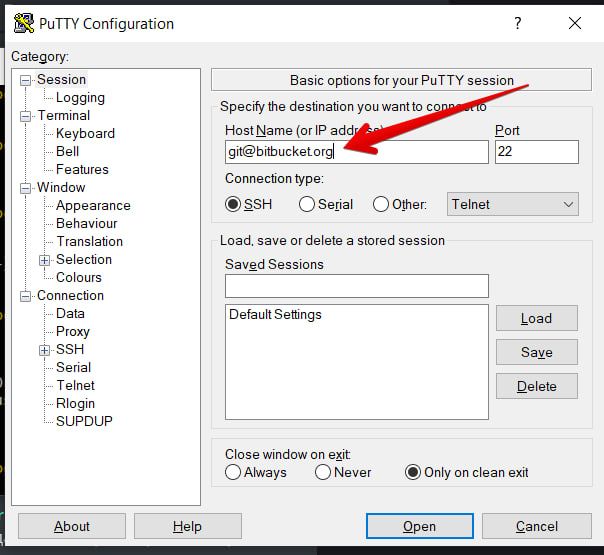
Task: Click the Save session button
Action: [x=537, y=352]
